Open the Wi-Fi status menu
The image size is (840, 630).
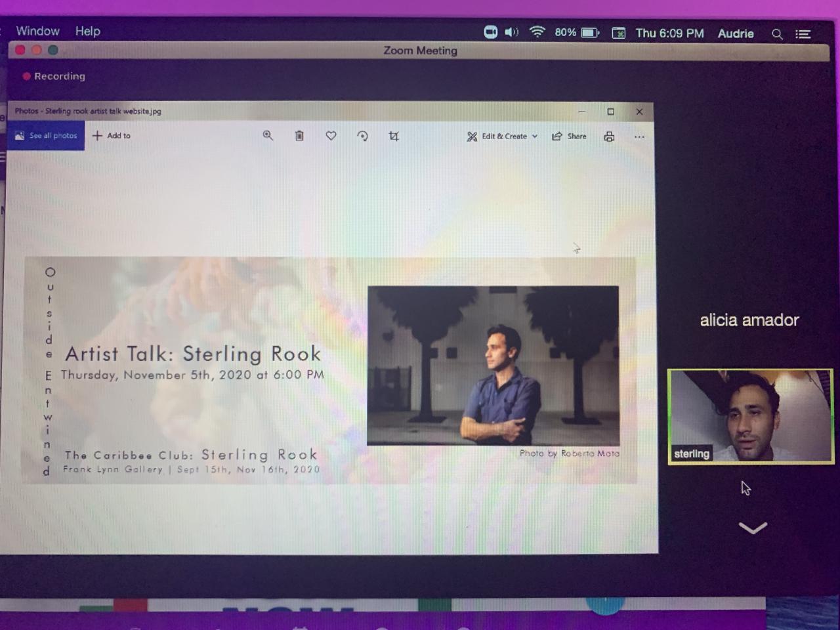(537, 31)
